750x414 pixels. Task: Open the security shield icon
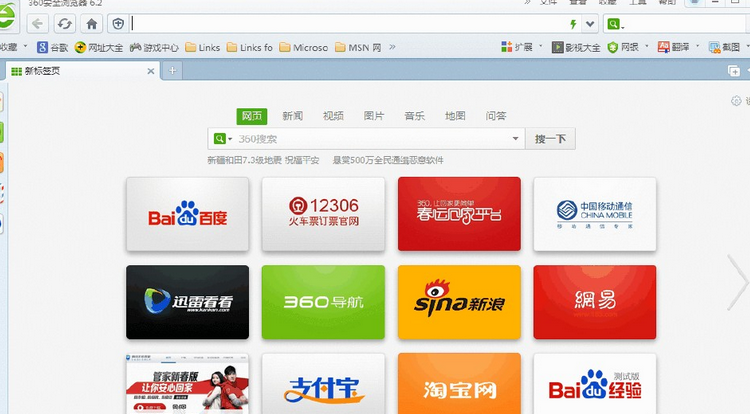tap(118, 23)
